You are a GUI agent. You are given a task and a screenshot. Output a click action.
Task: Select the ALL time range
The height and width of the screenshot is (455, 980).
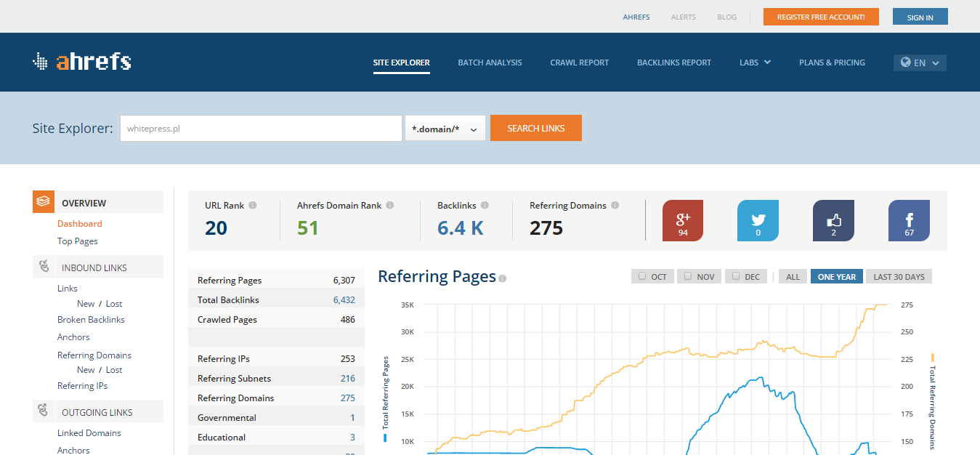[x=793, y=276]
